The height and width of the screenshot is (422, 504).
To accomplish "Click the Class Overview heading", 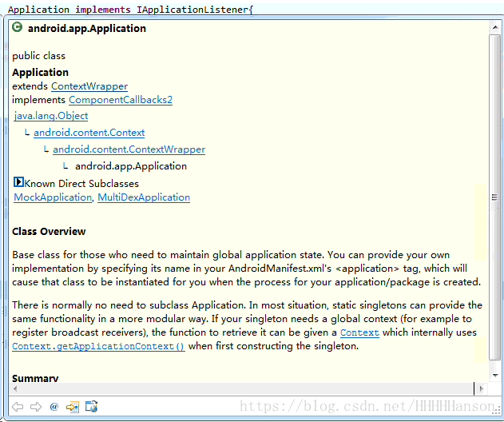I will pyautogui.click(x=49, y=231).
